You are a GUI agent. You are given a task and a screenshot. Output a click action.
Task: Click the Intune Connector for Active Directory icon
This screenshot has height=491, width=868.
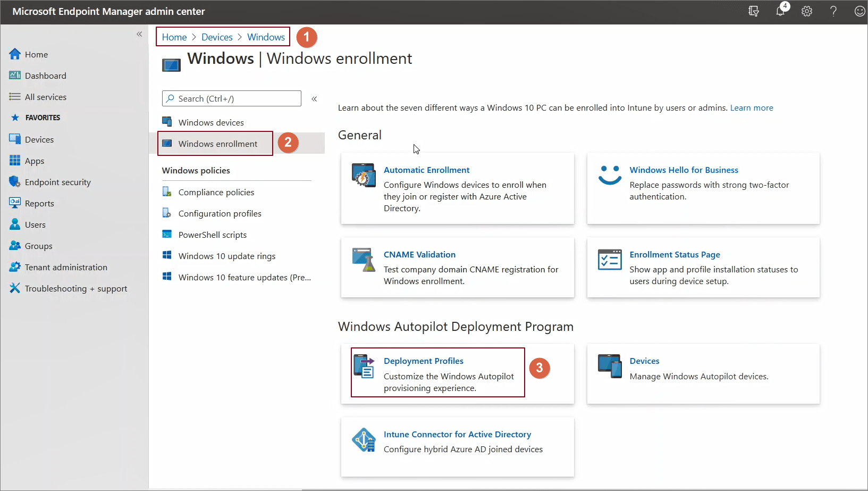tap(364, 440)
